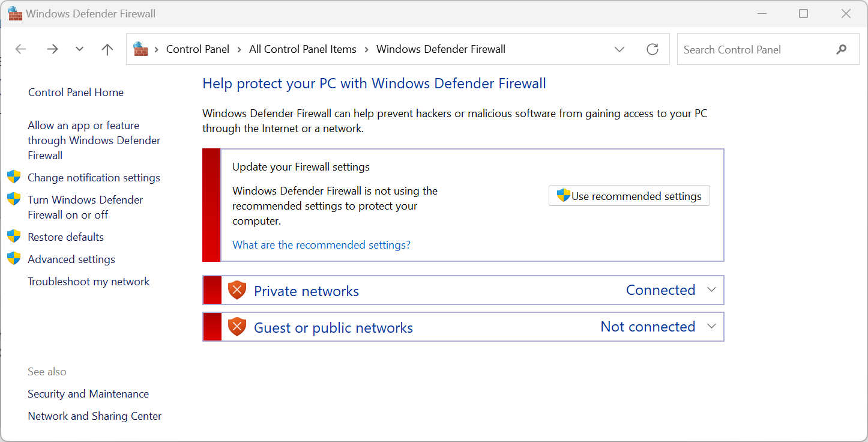
Task: Click the shield icon beside Change notification settings
Action: pyautogui.click(x=13, y=177)
